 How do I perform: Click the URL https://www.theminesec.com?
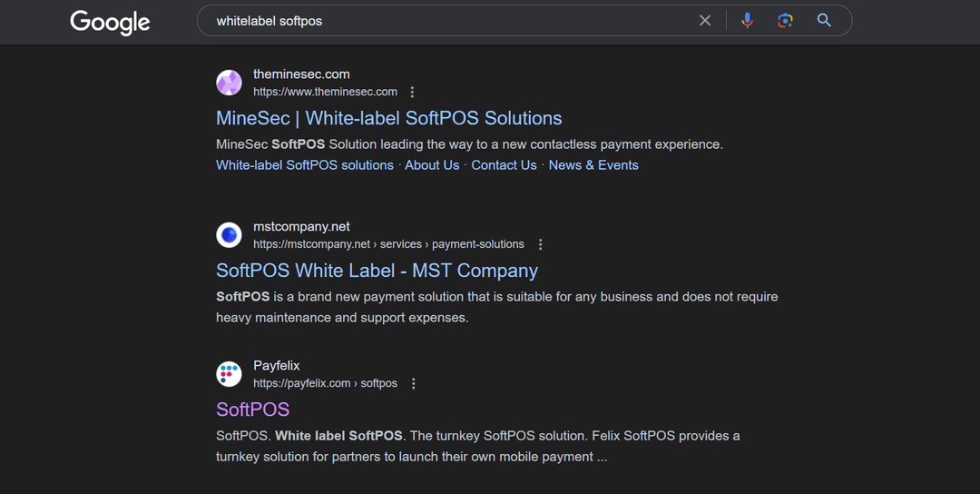[x=325, y=92]
